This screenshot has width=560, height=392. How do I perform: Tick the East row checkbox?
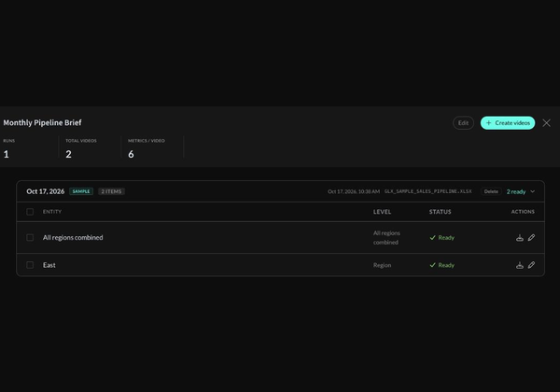[30, 265]
